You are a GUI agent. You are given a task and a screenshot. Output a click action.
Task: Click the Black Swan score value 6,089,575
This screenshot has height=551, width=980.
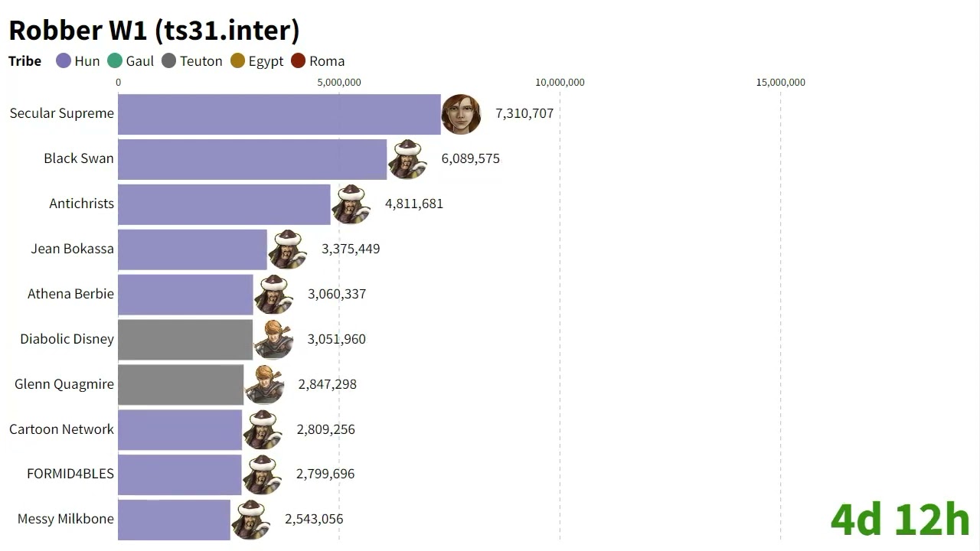click(470, 159)
